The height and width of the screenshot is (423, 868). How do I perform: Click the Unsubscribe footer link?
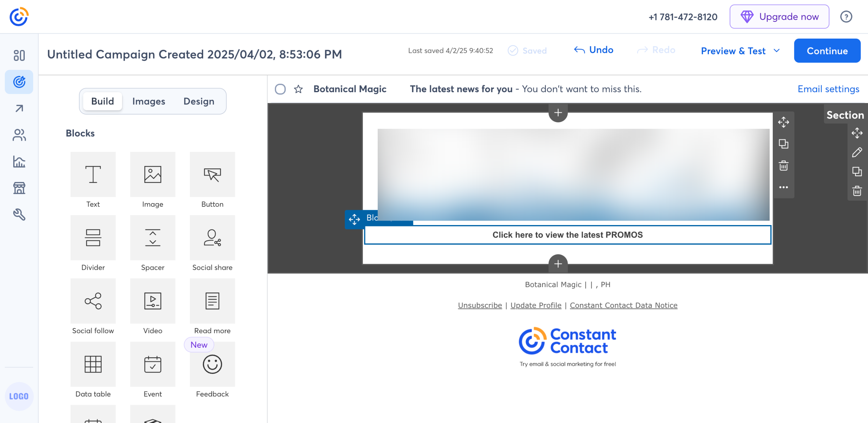480,305
